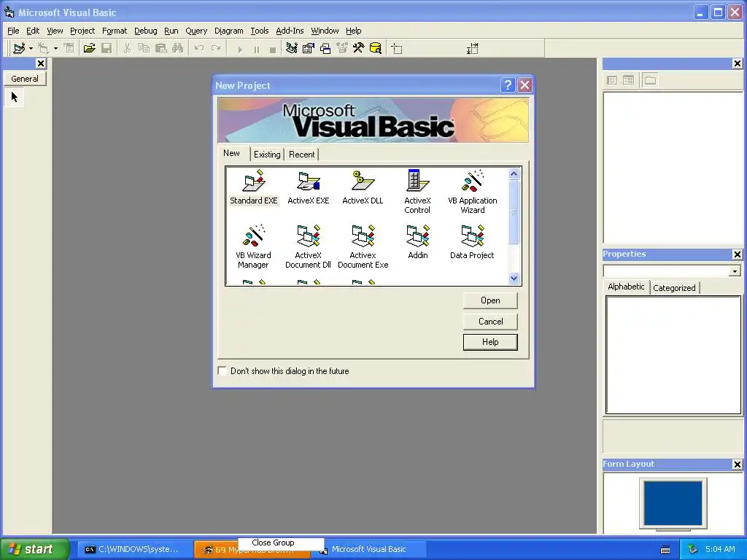Select the Standard EXE project type
Image resolution: width=747 pixels, height=560 pixels.
tap(253, 187)
